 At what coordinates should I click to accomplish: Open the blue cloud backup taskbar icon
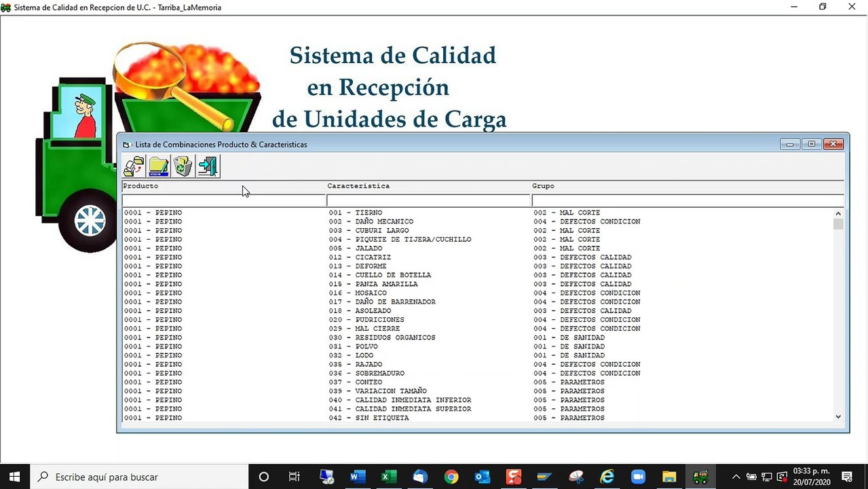coord(420,477)
